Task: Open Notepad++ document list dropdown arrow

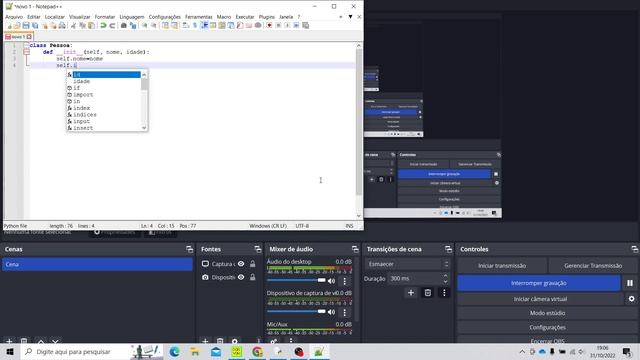Action: [350, 17]
